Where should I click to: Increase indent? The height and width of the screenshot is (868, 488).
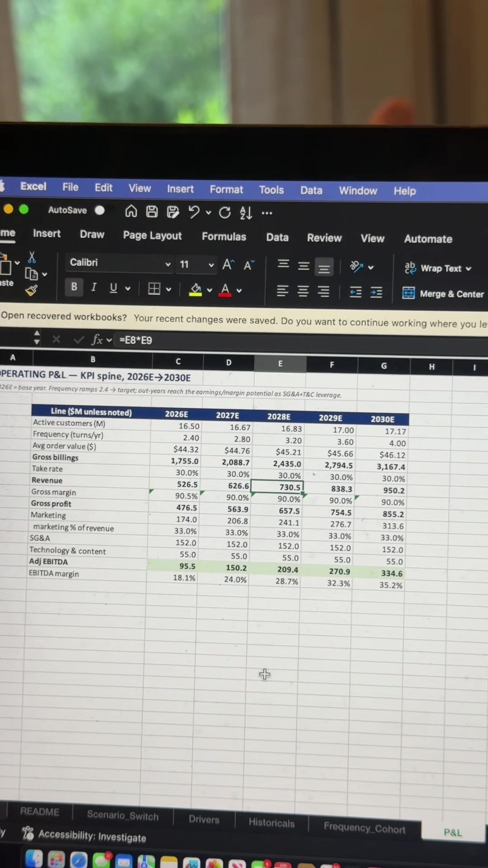(x=376, y=293)
